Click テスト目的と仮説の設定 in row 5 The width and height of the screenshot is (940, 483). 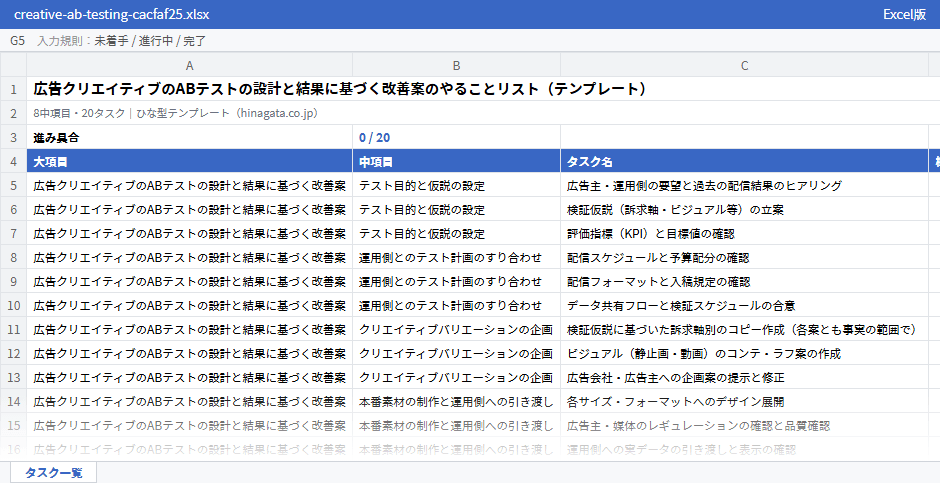(456, 185)
